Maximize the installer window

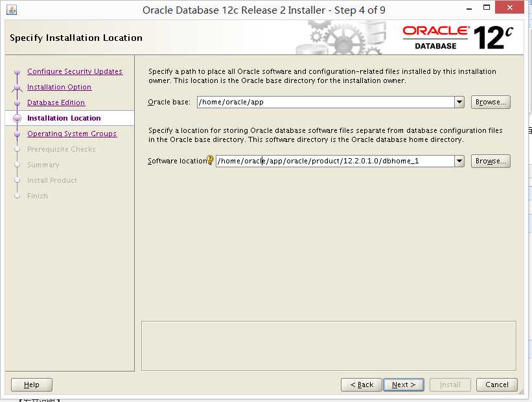pyautogui.click(x=487, y=8)
